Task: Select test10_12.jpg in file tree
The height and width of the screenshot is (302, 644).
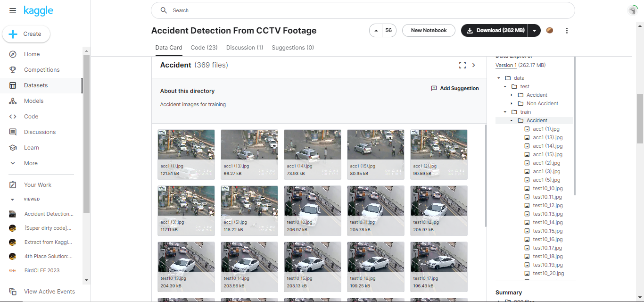Action: pyautogui.click(x=548, y=206)
